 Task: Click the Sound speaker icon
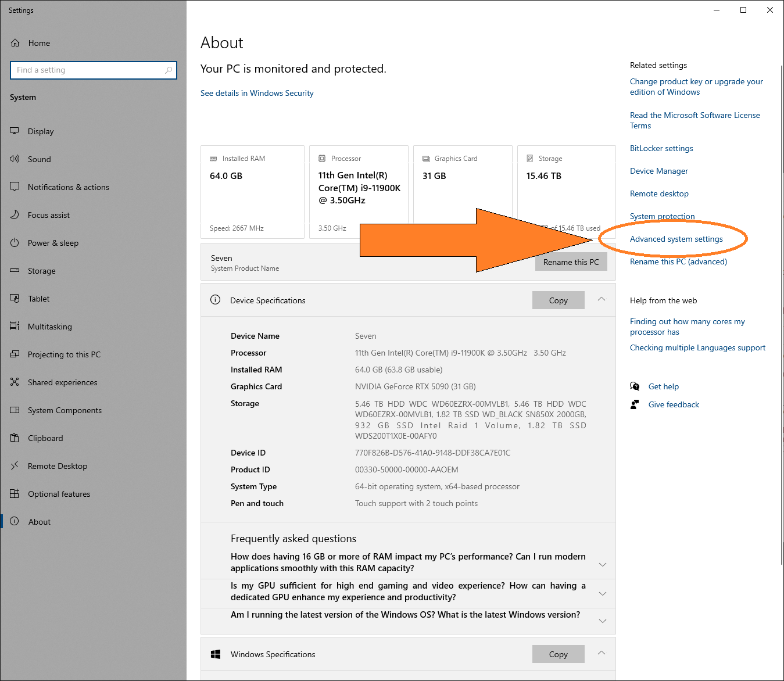[15, 159]
